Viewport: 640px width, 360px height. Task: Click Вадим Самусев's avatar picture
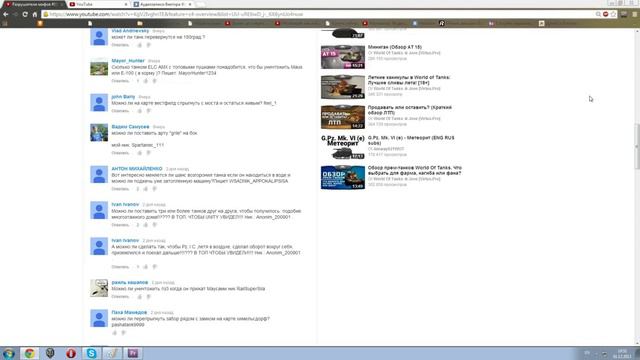click(99, 133)
